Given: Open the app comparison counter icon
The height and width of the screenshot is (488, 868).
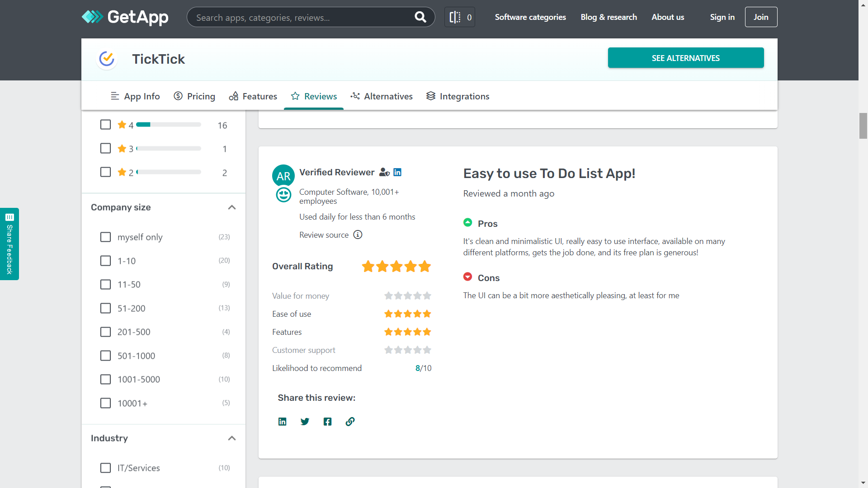Looking at the screenshot, I should point(459,17).
